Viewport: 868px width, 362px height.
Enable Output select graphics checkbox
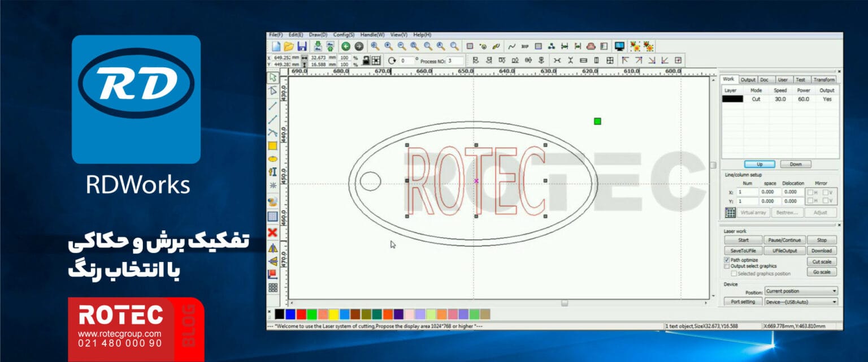tap(727, 266)
